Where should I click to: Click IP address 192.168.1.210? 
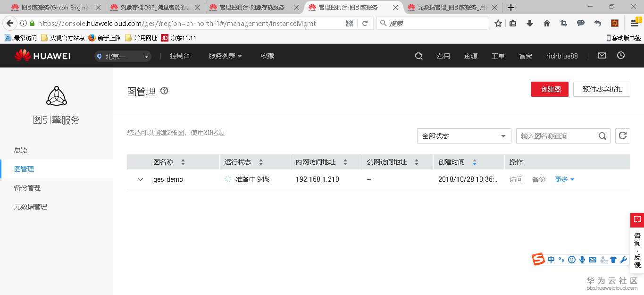click(317, 179)
